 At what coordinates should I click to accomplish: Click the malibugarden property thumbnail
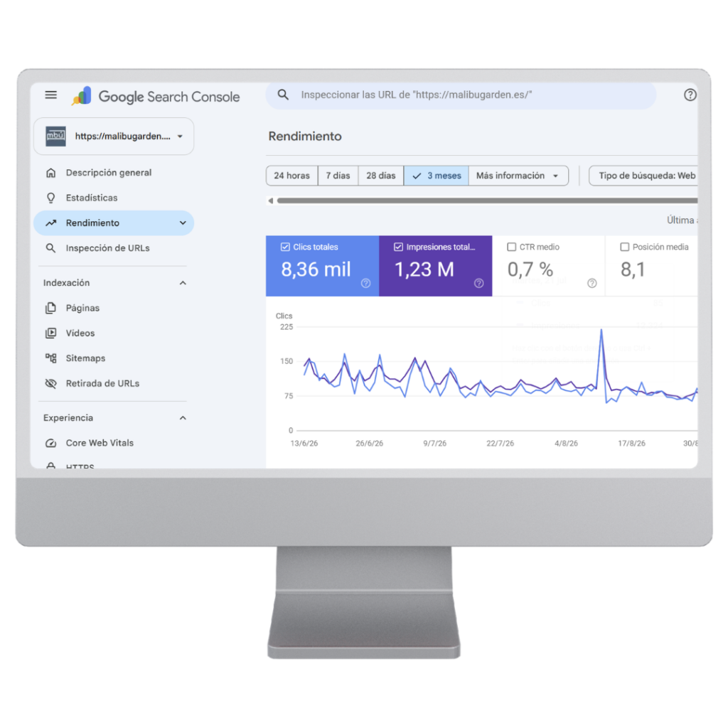coord(55,136)
